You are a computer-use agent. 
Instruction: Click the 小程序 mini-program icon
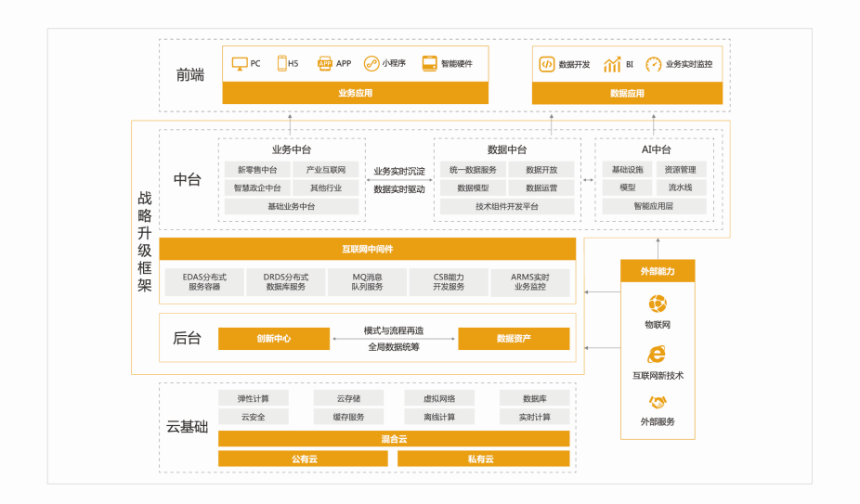click(x=371, y=64)
